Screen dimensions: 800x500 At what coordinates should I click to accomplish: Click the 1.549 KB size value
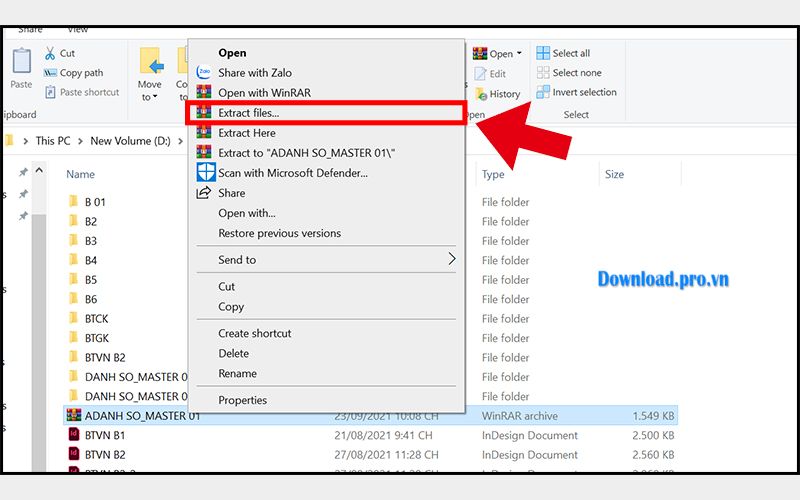click(x=653, y=415)
